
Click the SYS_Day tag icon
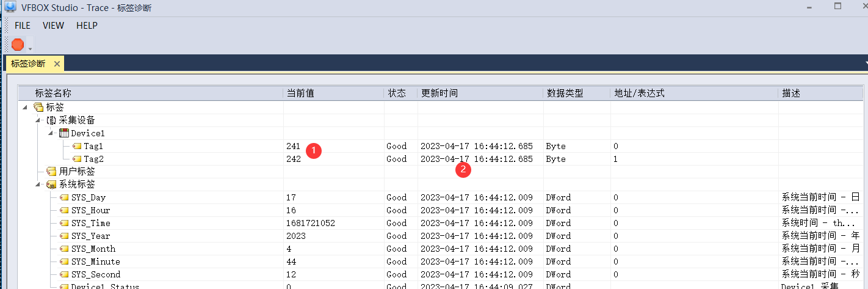[x=64, y=197]
